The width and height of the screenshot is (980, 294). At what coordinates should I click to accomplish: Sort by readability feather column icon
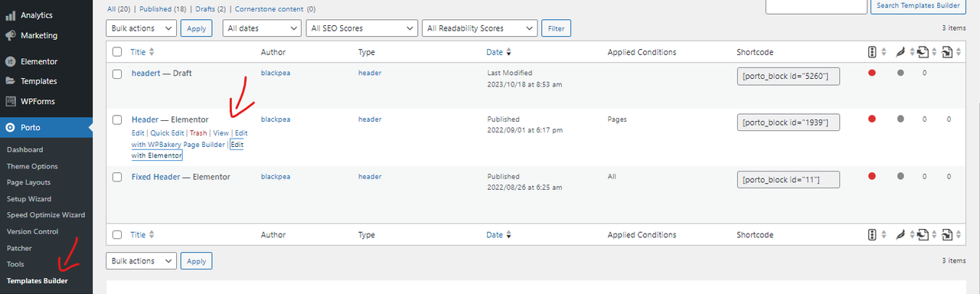coord(900,52)
